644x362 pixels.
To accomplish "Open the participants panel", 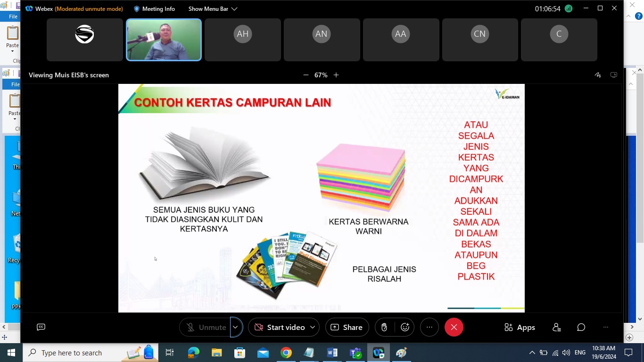I will (x=557, y=327).
